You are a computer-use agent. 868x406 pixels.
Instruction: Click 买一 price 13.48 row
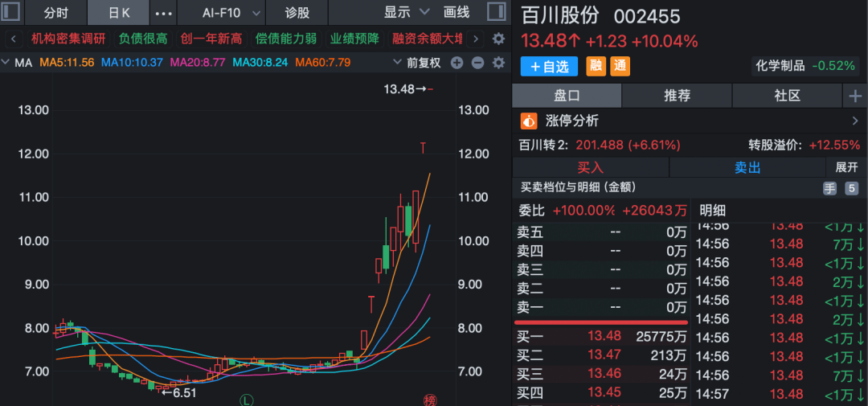click(602, 336)
